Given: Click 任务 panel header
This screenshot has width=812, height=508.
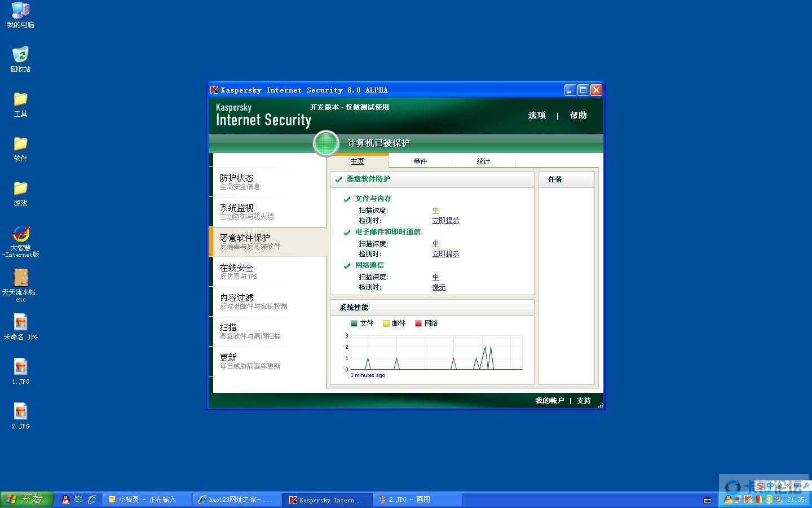Looking at the screenshot, I should (567, 179).
